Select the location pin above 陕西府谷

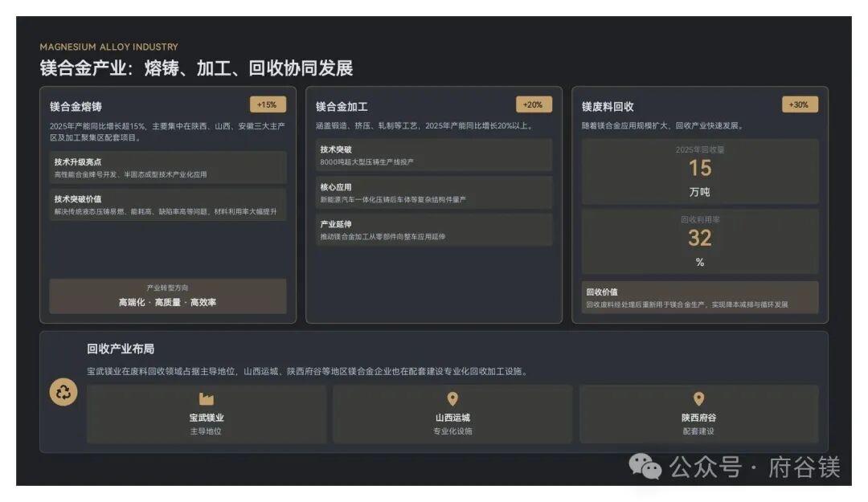pyautogui.click(x=698, y=399)
